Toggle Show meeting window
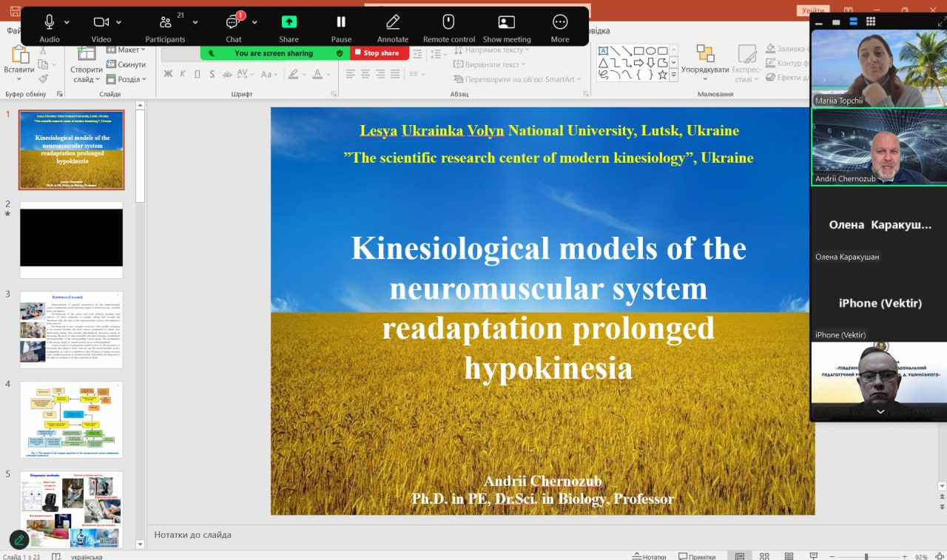Image resolution: width=947 pixels, height=560 pixels. [507, 22]
